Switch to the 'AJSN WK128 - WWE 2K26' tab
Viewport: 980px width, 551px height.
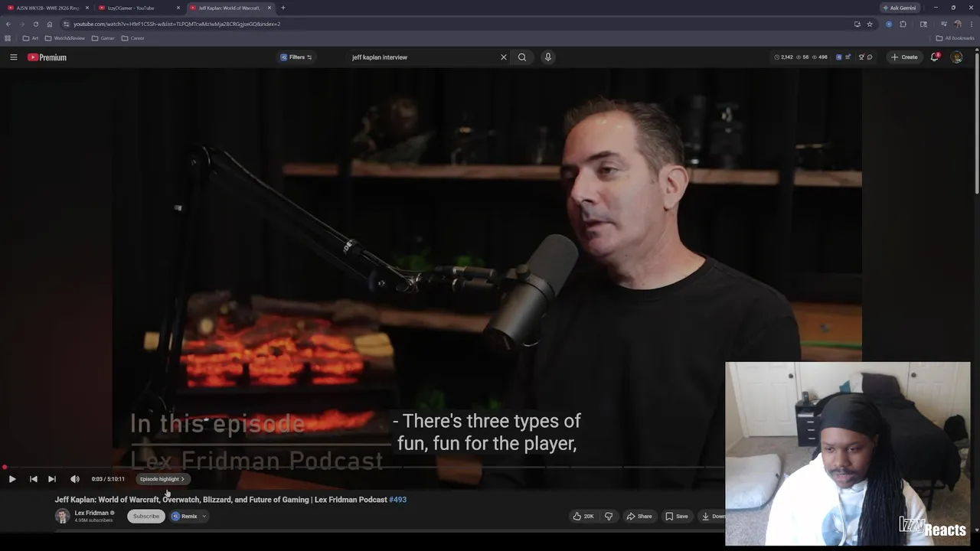tap(46, 8)
